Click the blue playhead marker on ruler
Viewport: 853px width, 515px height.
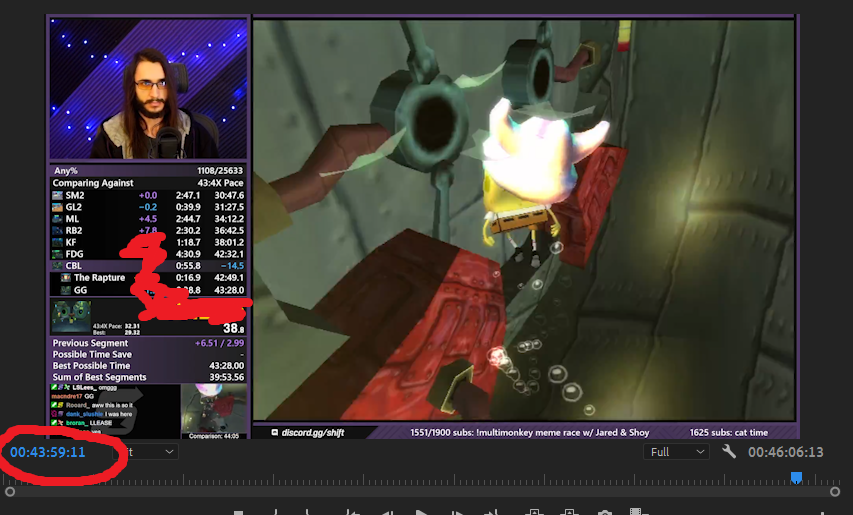coord(796,477)
